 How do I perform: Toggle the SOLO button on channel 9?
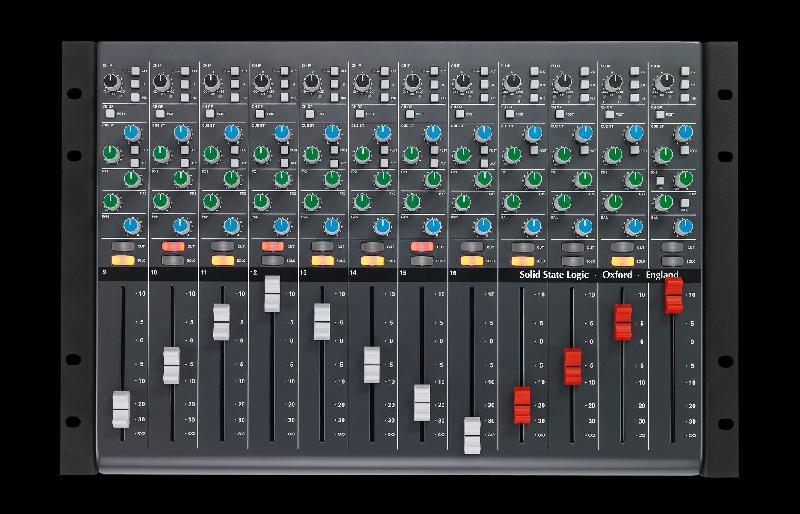click(122, 260)
